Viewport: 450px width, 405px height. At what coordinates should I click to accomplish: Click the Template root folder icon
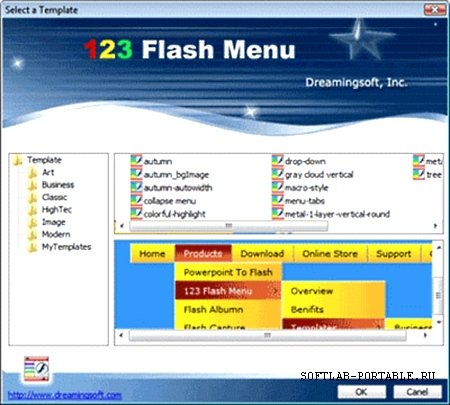pos(17,160)
